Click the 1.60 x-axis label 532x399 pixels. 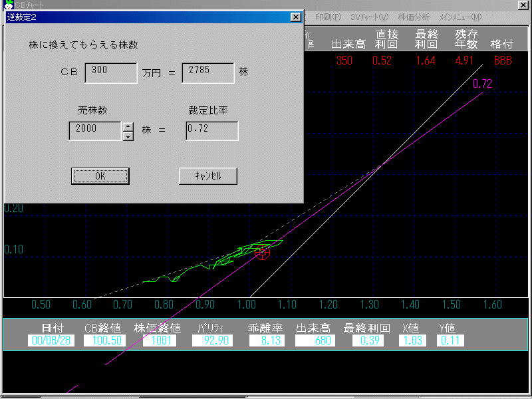[492, 305]
